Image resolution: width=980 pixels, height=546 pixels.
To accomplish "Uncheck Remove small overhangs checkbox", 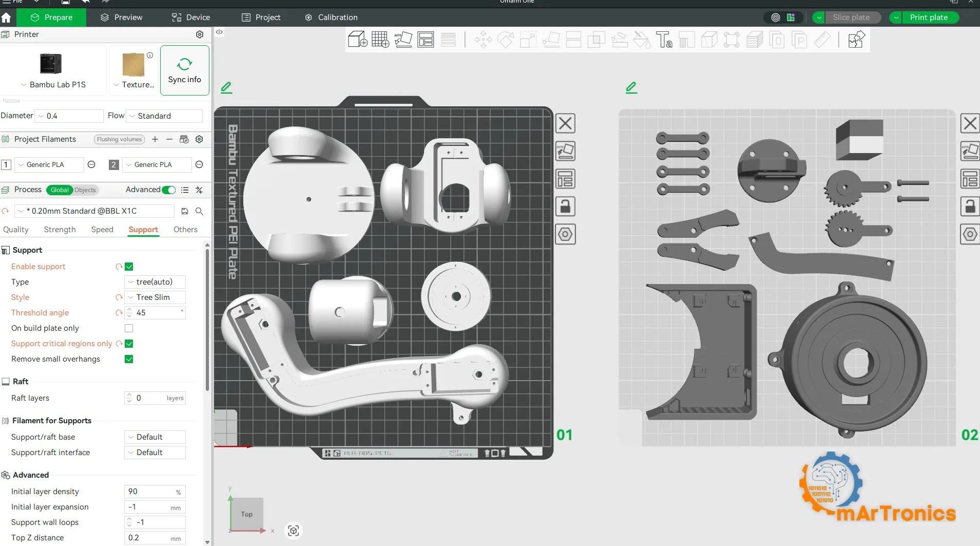I will [129, 359].
